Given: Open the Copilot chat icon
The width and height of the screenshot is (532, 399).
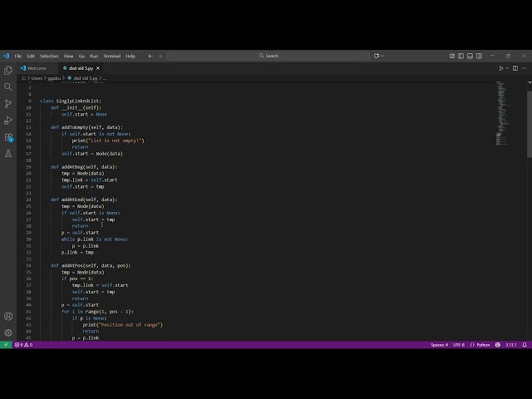Looking at the screenshot, I should (377, 56).
